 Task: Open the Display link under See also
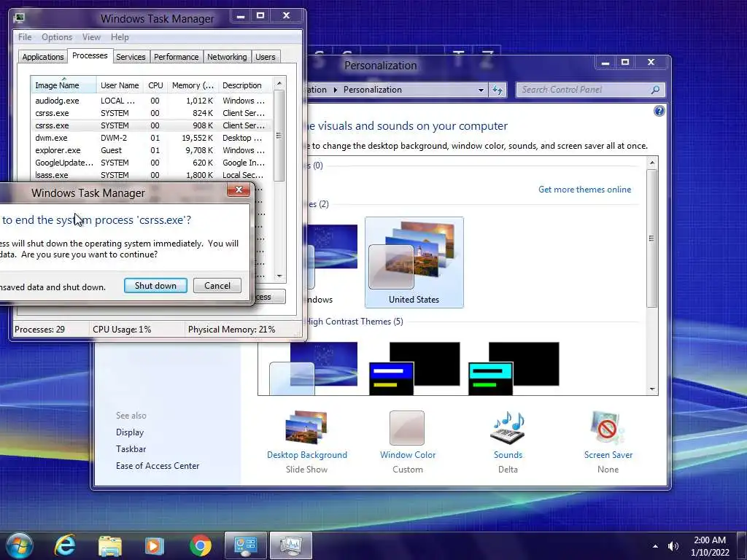coord(130,432)
